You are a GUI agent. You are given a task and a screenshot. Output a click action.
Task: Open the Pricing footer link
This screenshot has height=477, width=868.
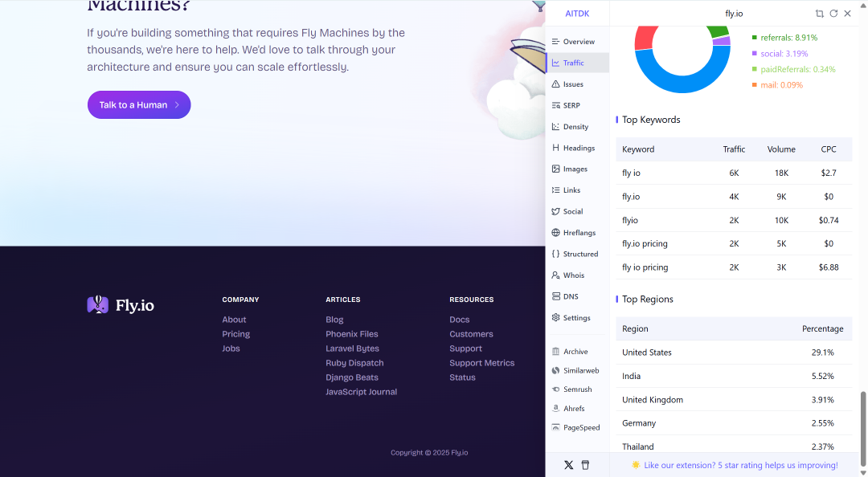click(235, 334)
